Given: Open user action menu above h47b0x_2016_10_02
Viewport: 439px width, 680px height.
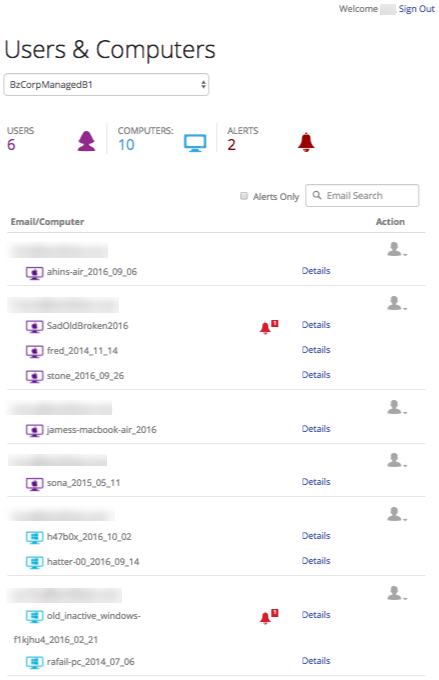Looking at the screenshot, I should click(x=396, y=513).
